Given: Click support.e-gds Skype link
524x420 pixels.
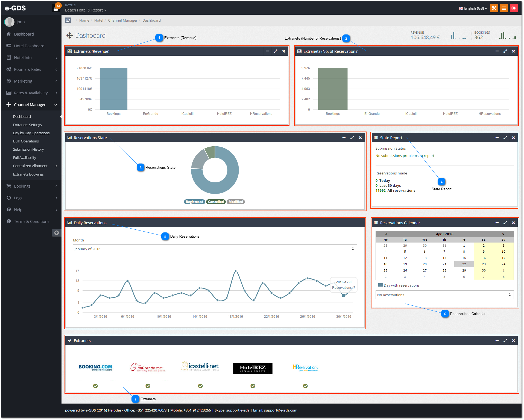Looking at the screenshot, I should [238, 410].
